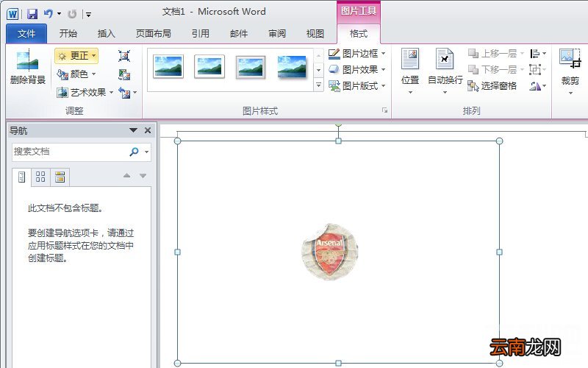
Task: Open the 引用 tab
Action: pyautogui.click(x=200, y=33)
